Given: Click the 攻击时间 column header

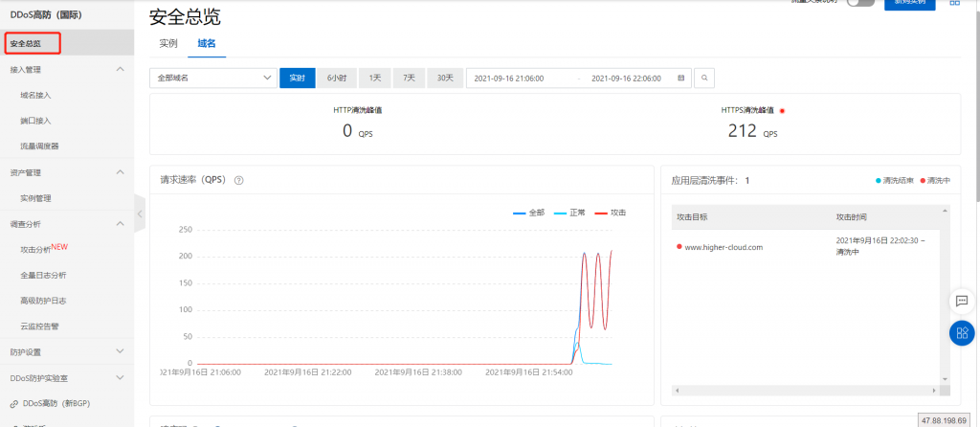Looking at the screenshot, I should pos(852,217).
